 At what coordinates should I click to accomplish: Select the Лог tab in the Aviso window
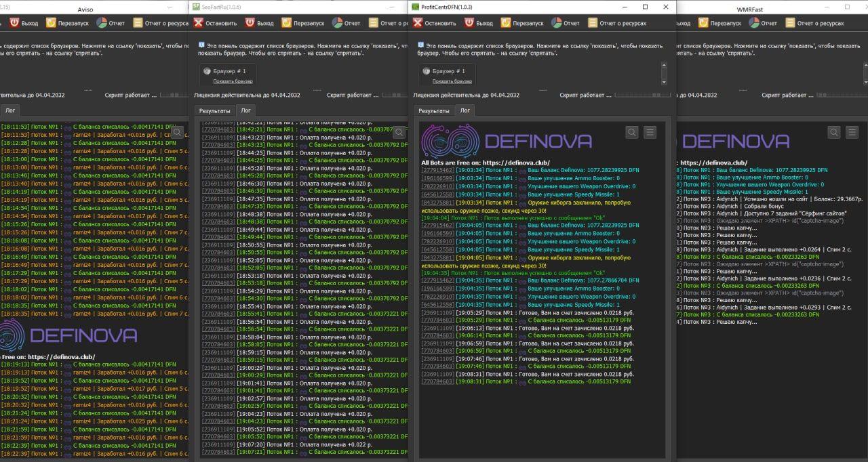(x=9, y=110)
